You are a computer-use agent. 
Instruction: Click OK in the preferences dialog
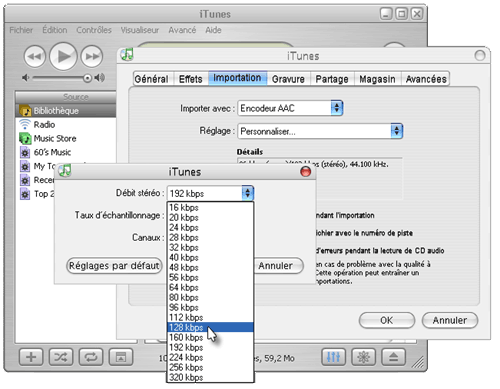387,320
